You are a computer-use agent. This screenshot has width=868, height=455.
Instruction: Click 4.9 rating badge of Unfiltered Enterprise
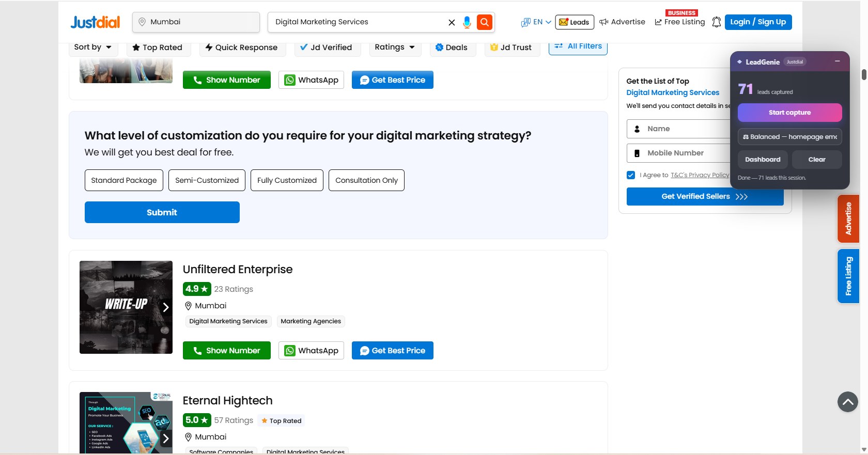point(196,289)
